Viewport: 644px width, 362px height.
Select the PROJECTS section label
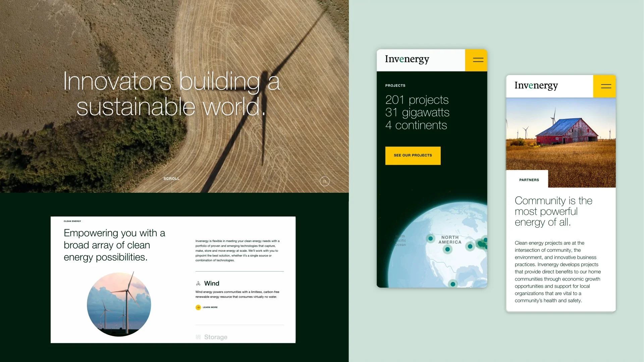395,85
